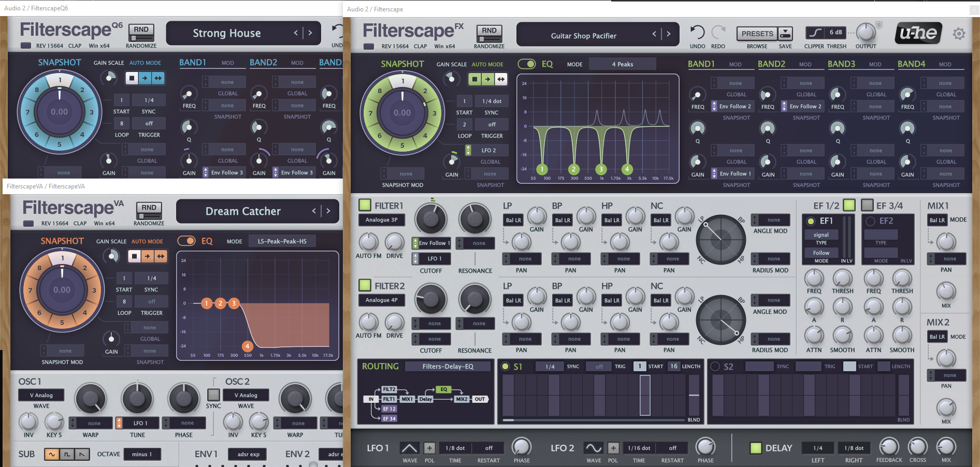Click EQ peak node 3 in FX graph
Viewport: 980px width, 467px height.
pos(601,169)
